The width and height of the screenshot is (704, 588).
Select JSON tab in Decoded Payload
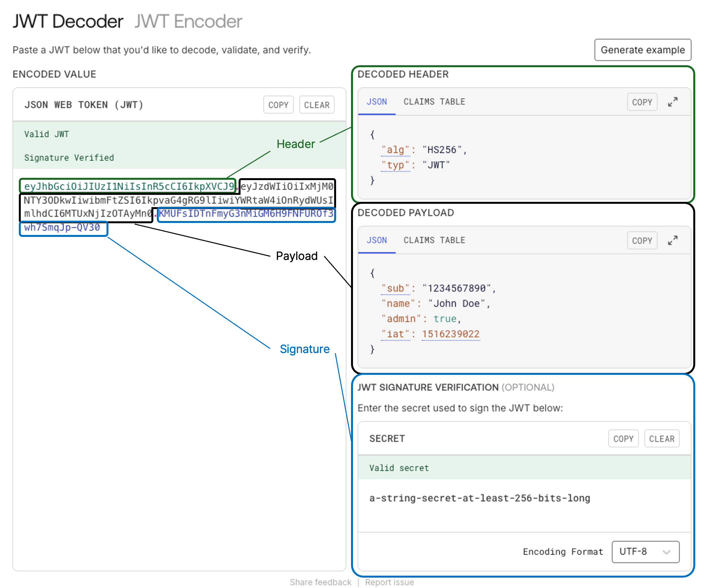(x=376, y=240)
